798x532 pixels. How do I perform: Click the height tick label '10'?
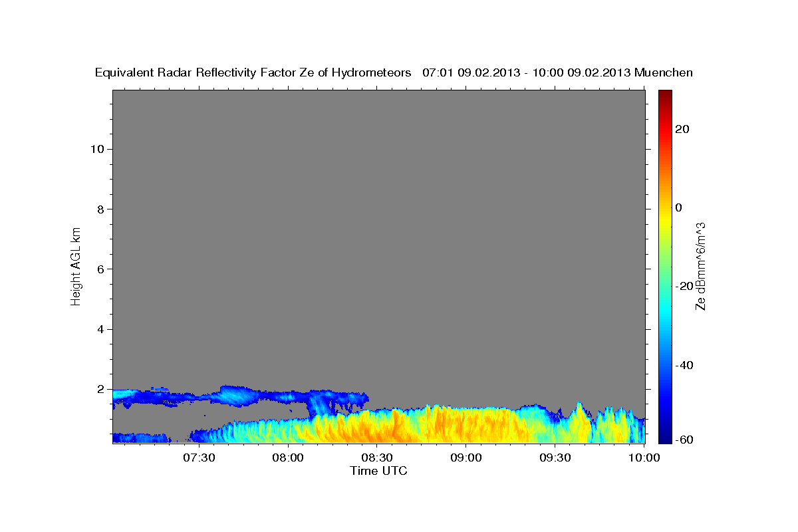[x=98, y=149]
